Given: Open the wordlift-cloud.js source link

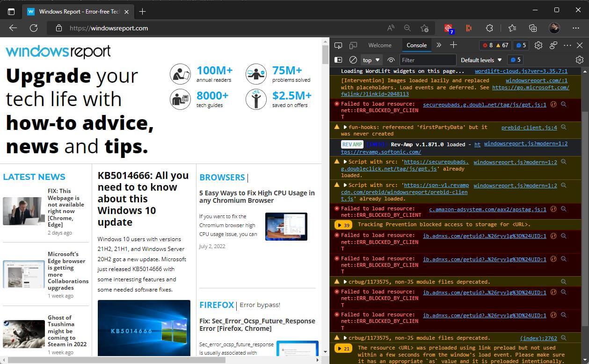Looking at the screenshot, I should pos(521,71).
